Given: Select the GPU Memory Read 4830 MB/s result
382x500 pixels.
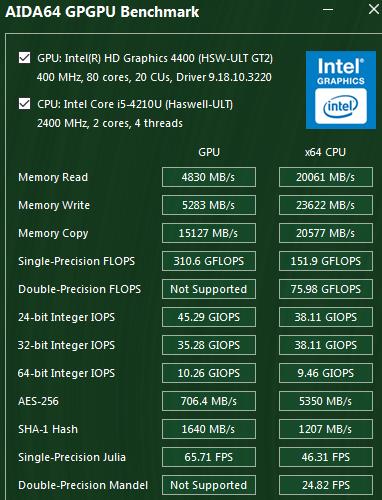Looking at the screenshot, I should pos(209,177).
